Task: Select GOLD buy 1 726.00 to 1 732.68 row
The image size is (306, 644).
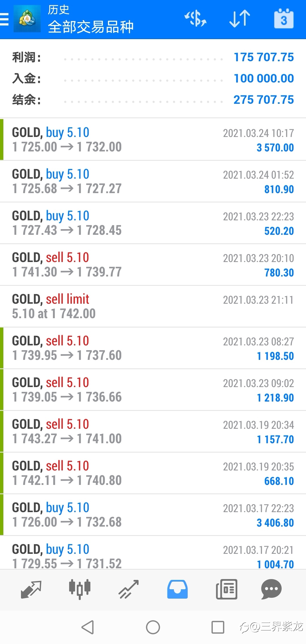Action: coord(153,515)
